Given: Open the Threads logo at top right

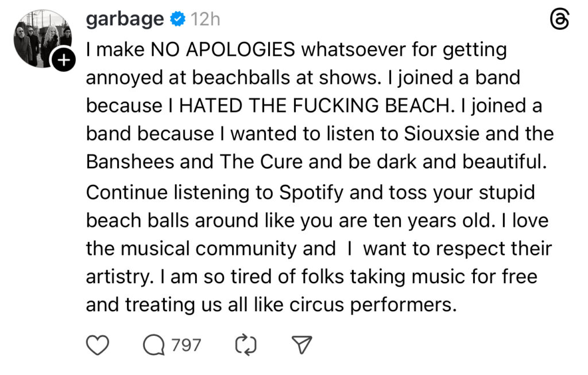Looking at the screenshot, I should (x=559, y=21).
